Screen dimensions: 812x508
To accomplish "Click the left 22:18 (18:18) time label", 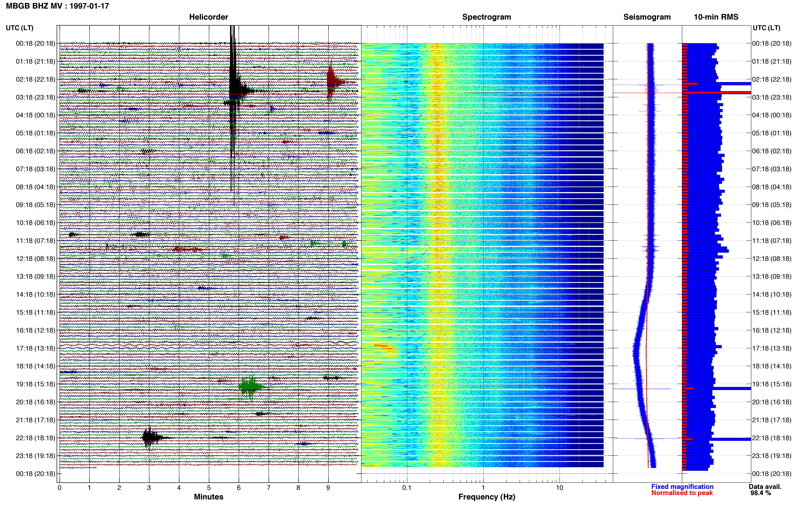I will pos(36,438).
